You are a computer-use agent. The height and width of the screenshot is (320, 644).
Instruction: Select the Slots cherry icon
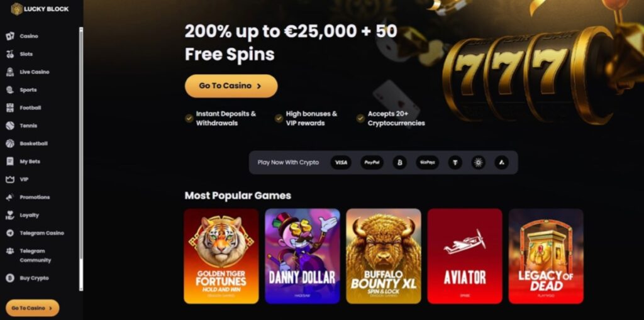coord(10,54)
